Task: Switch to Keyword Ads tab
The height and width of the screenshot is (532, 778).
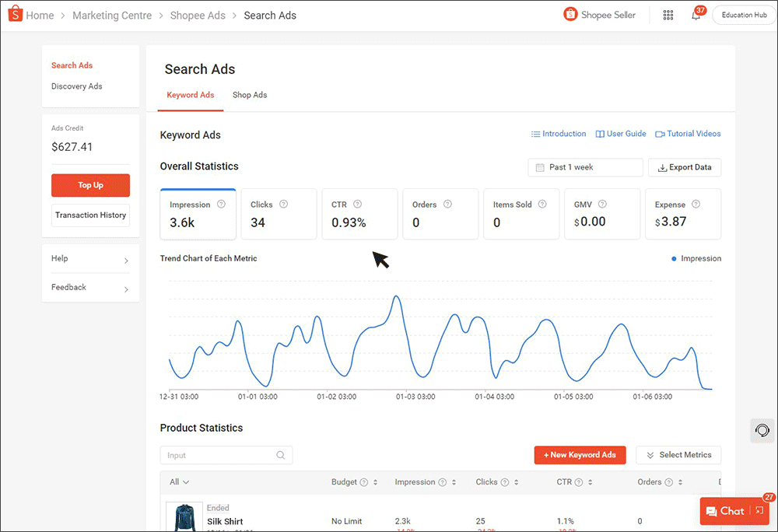Action: pos(191,95)
